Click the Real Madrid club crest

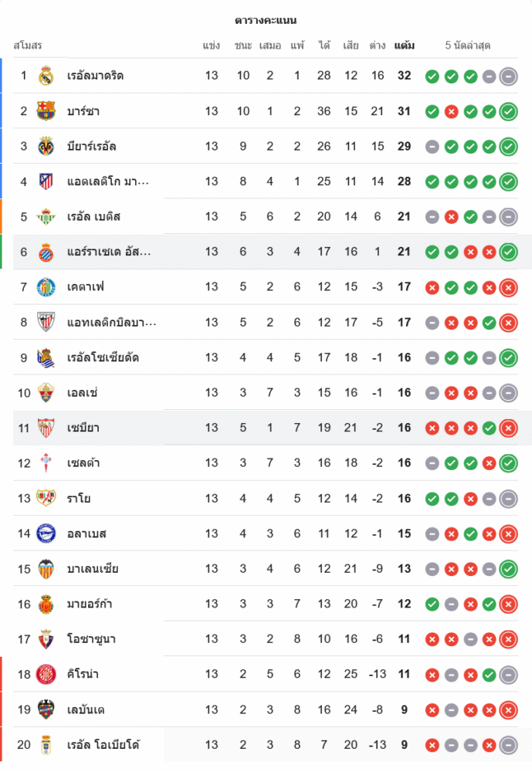point(46,76)
